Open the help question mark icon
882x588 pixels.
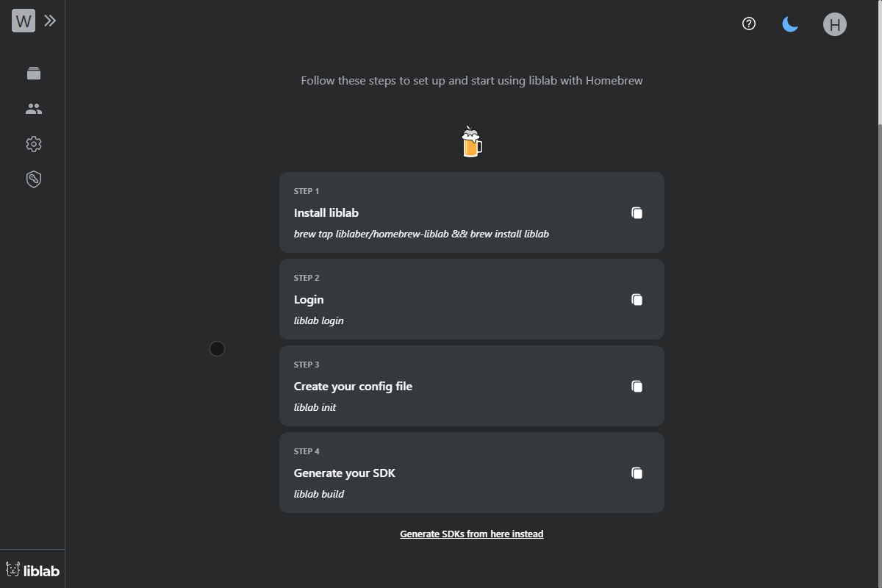pos(749,24)
